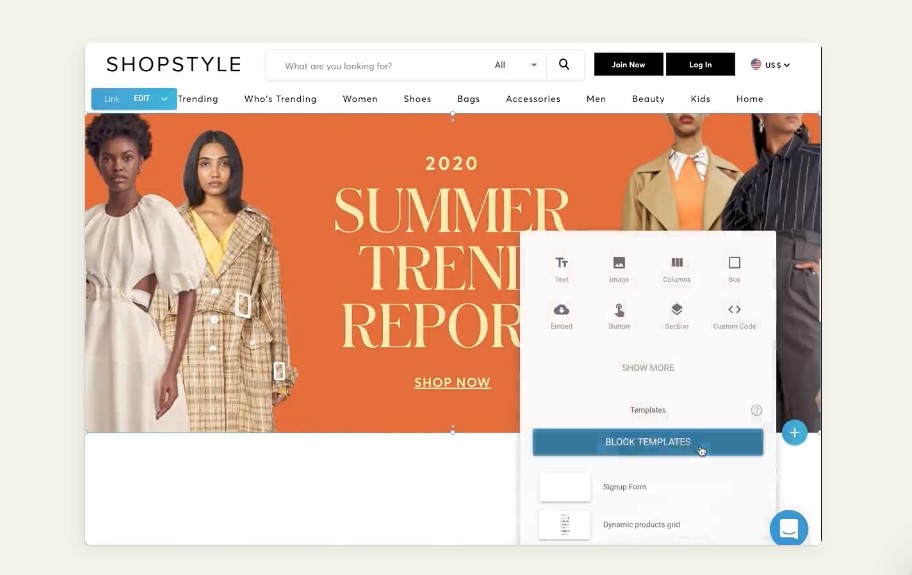The width and height of the screenshot is (912, 575).
Task: Click the 'Link' label in blue tag
Action: click(x=112, y=99)
